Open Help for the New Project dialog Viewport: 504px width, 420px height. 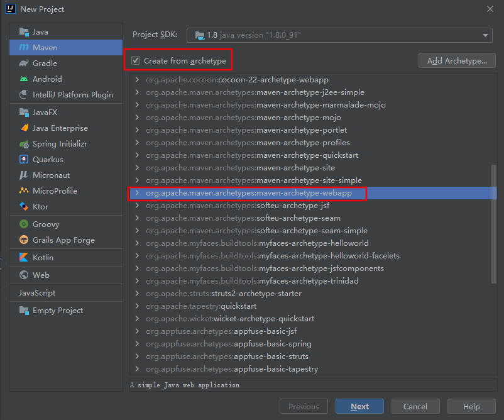(471, 406)
